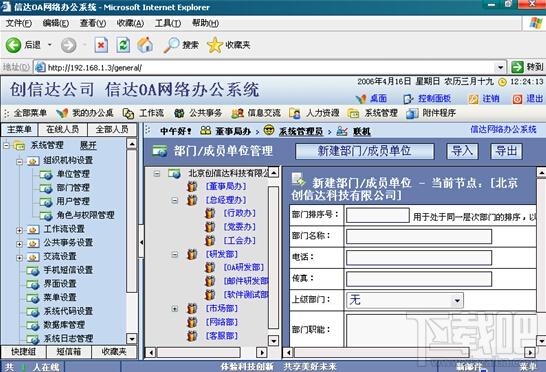Click 部门排序号 input field
The height and width of the screenshot is (372, 546).
pyautogui.click(x=377, y=215)
